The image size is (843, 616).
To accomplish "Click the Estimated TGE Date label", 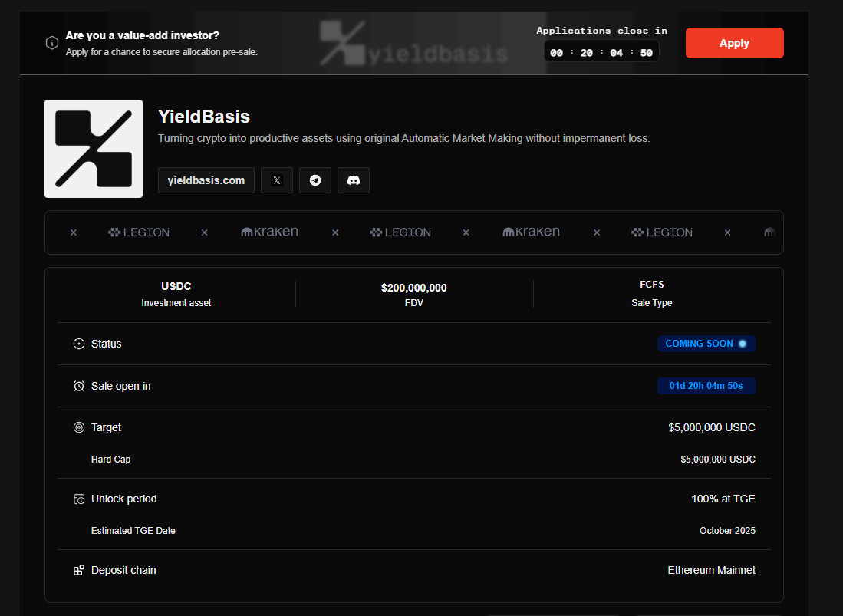I will (x=133, y=531).
